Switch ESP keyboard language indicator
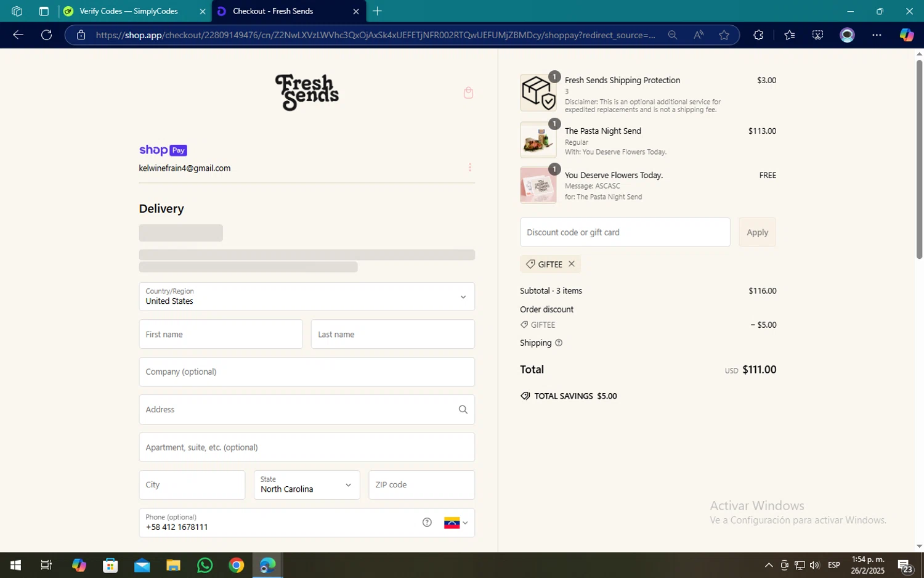The width and height of the screenshot is (924, 578). pyautogui.click(x=834, y=565)
